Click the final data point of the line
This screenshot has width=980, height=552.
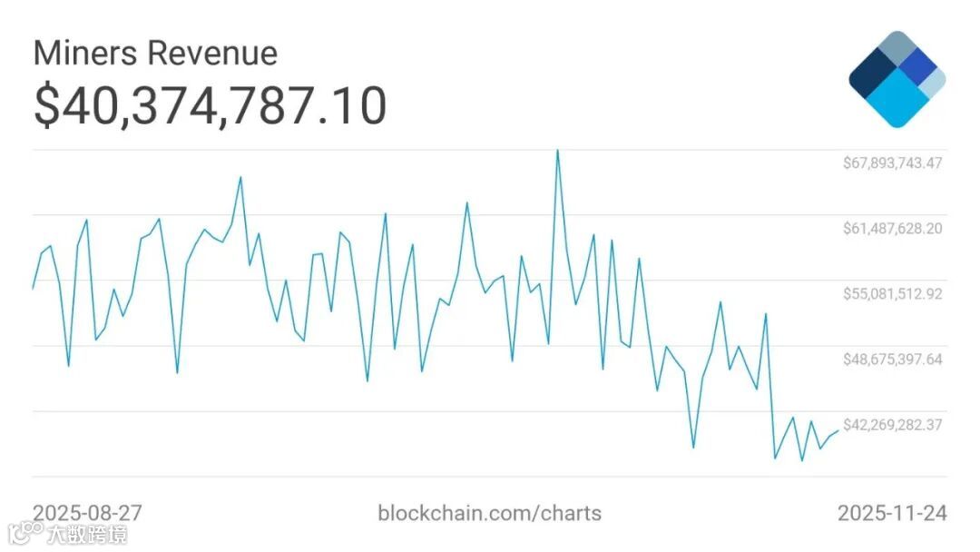tap(838, 431)
